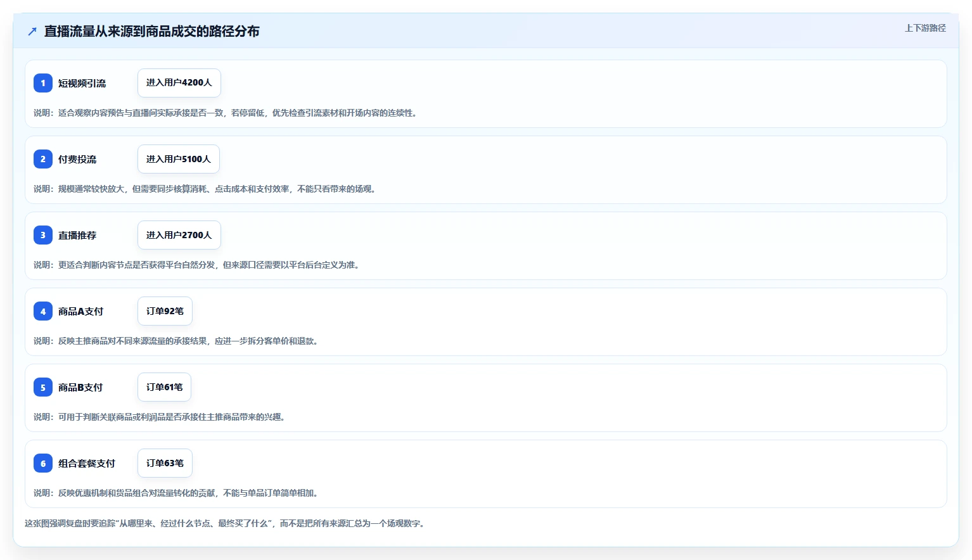Click the description starting 更适合判断内容节点
The image size is (972, 560).
[196, 265]
